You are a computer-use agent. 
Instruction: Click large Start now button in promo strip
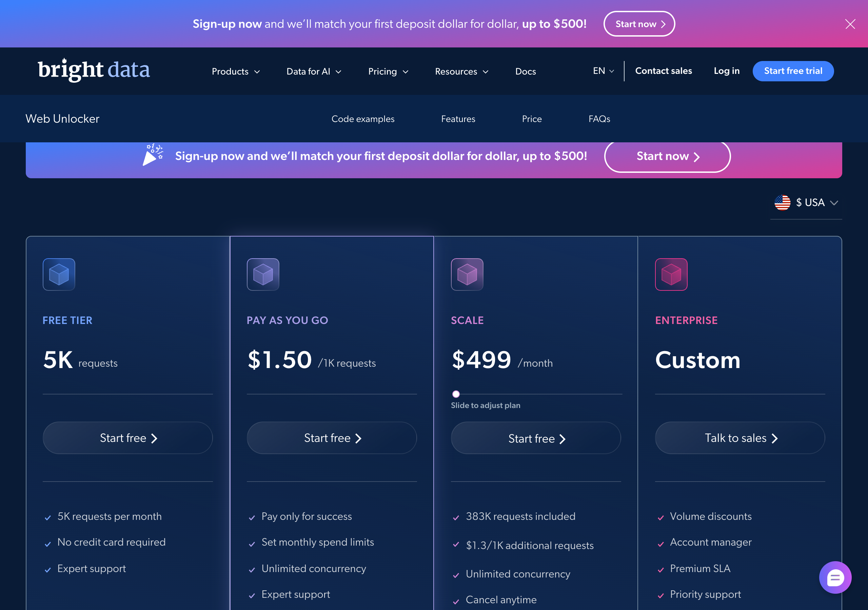(x=667, y=157)
